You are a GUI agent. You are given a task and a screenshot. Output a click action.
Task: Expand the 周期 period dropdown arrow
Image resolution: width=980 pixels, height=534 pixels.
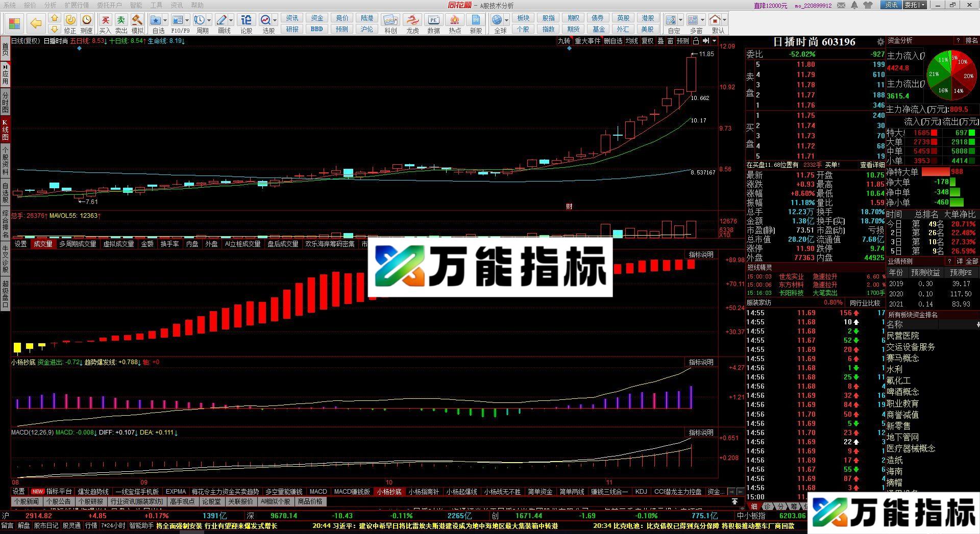(x=210, y=20)
